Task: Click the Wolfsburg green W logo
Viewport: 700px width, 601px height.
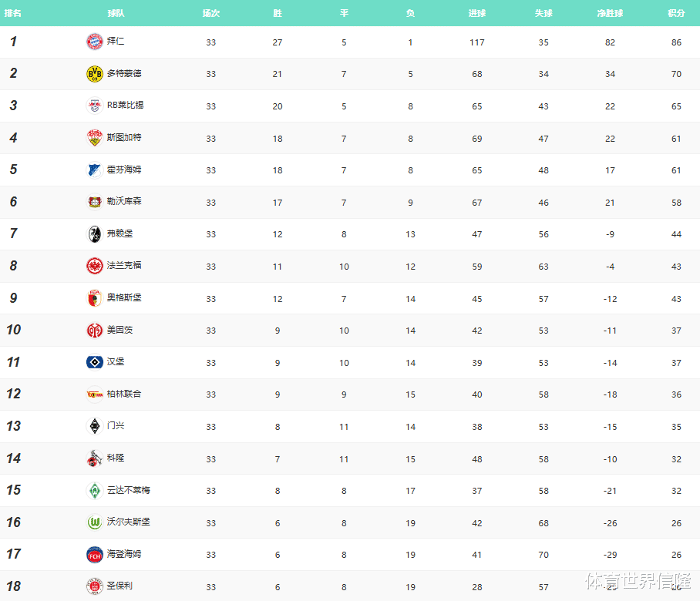Action: pos(94,522)
